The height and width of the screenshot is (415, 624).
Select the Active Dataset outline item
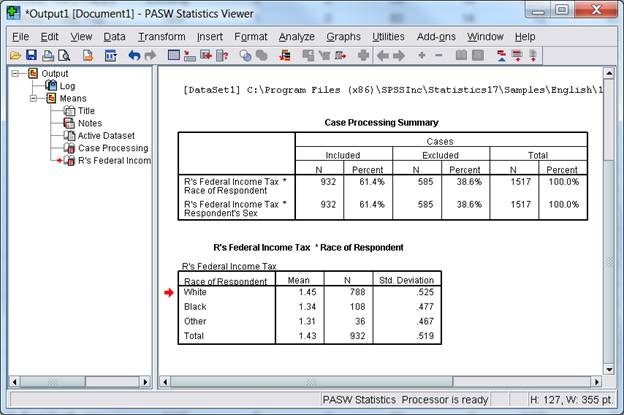pyautogui.click(x=106, y=136)
